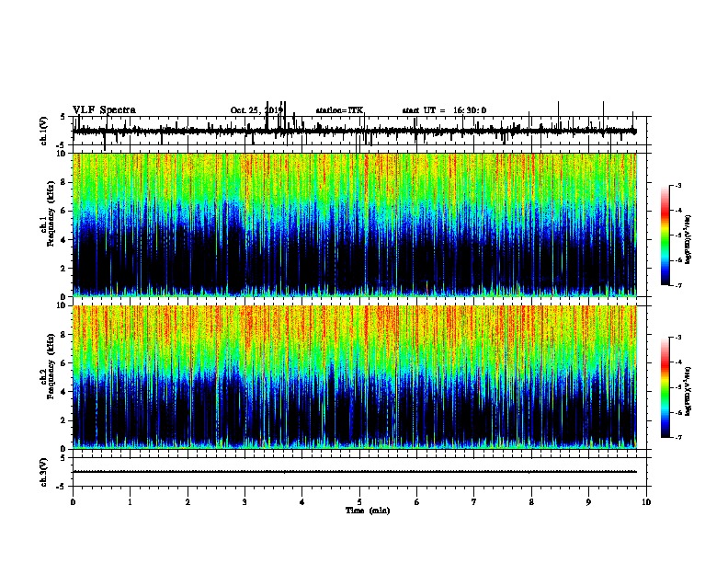Click the "station=ITK" header label
The image size is (728, 563).
click(x=339, y=110)
